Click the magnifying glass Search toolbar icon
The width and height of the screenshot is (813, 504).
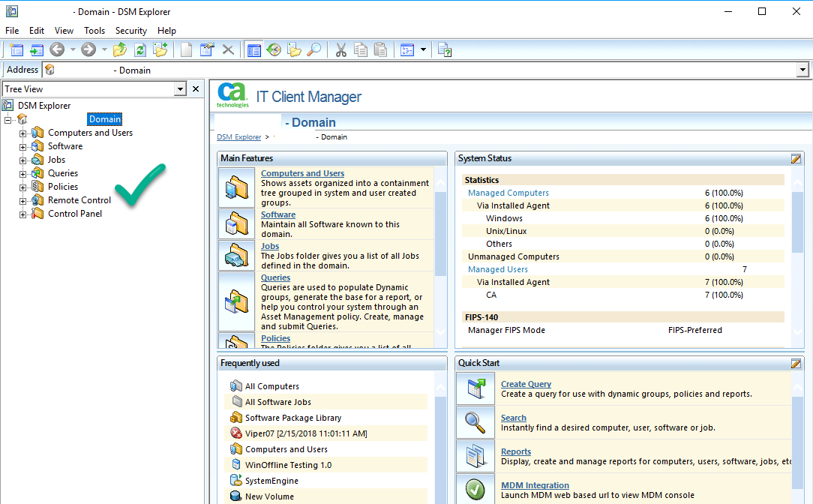click(x=314, y=50)
